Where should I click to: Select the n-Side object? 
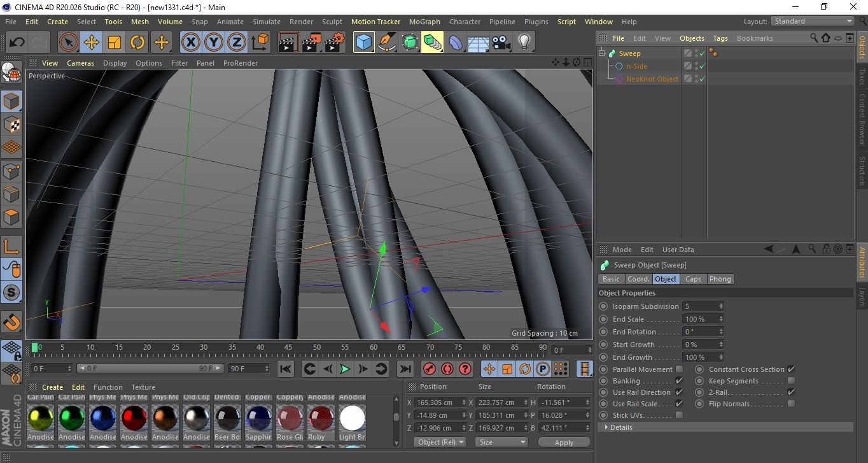[636, 66]
